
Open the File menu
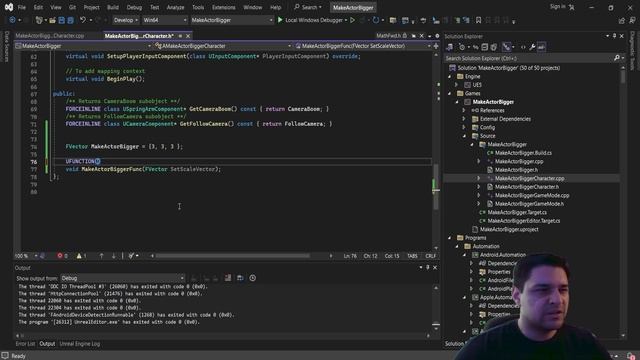coord(22,7)
